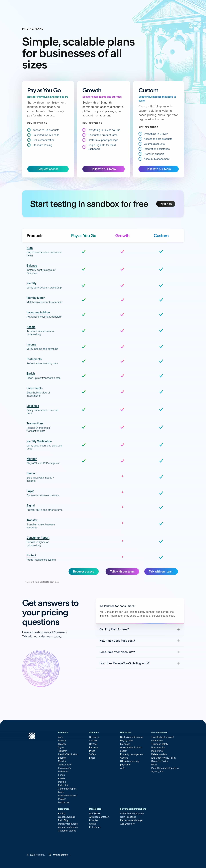Click the Beacon asterisk in the Growth column
Viewport: 206px width, 868px height.
coord(122,476)
